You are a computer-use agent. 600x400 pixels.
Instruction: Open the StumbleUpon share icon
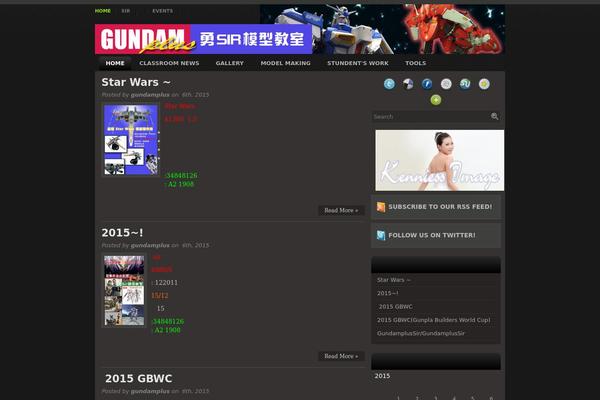point(465,84)
